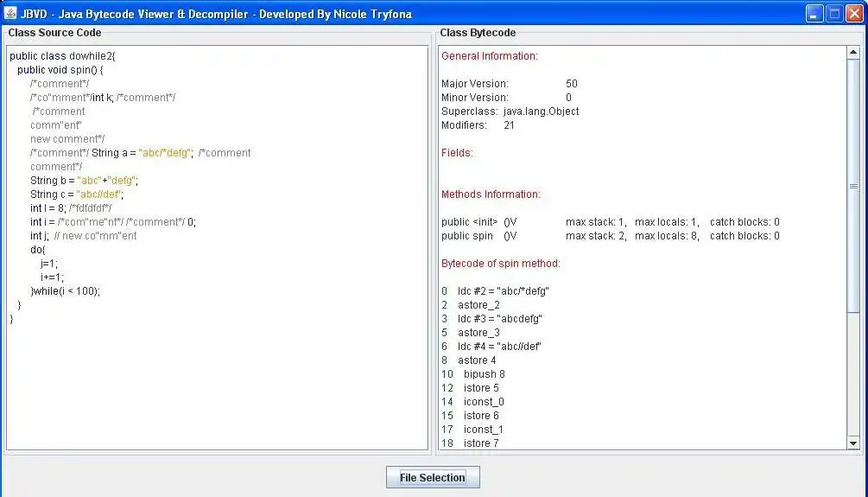
Task: Click the 'i+=1;' source line
Action: click(52, 277)
